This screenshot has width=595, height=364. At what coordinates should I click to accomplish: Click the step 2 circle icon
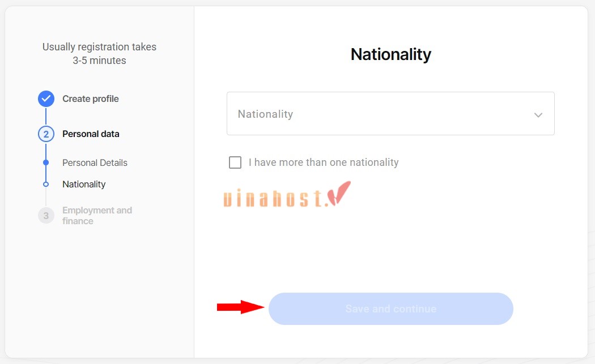tap(46, 134)
